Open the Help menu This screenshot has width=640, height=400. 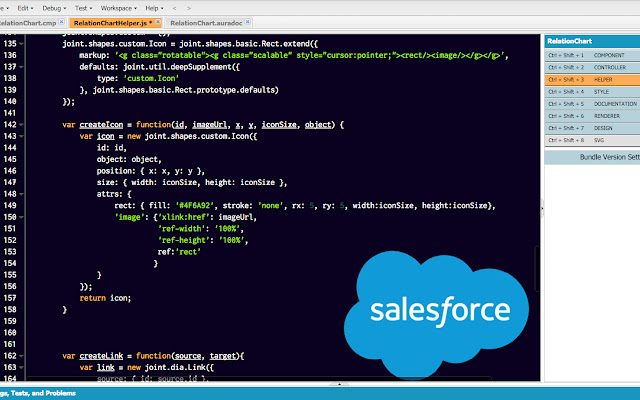click(x=154, y=8)
